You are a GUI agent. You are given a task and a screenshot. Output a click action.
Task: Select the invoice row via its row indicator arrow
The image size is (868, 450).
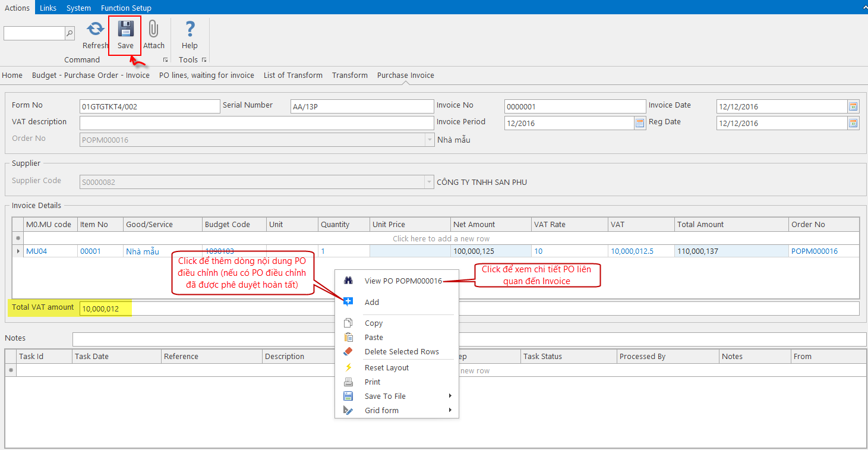[18, 251]
